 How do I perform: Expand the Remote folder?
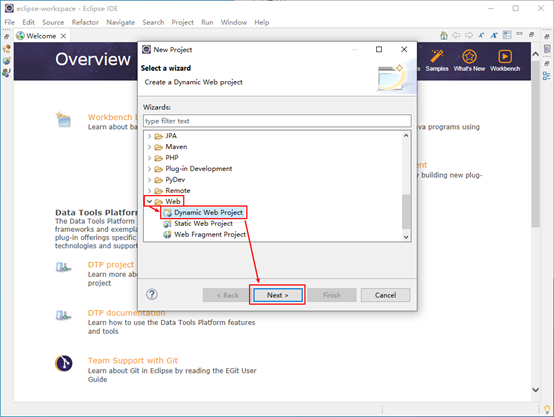click(149, 191)
